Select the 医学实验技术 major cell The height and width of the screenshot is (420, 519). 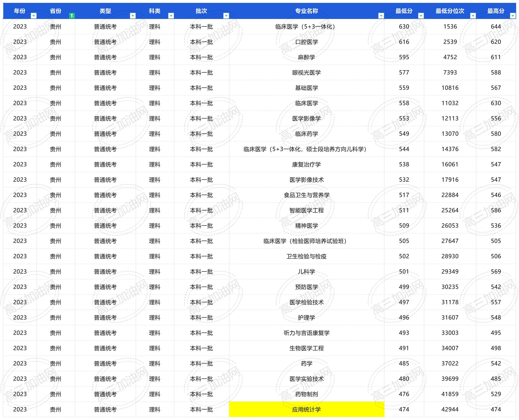(307, 379)
